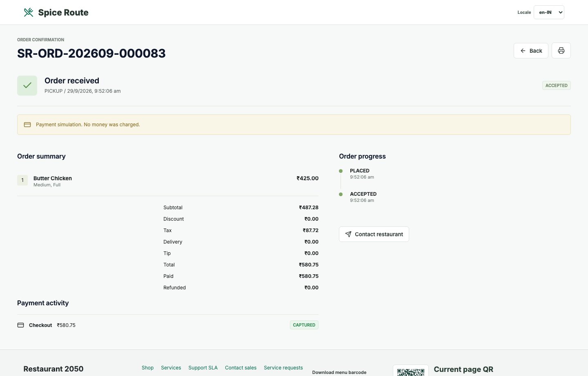The image size is (588, 376).
Task: Click the PICKUP date and time line
Action: tap(82, 91)
